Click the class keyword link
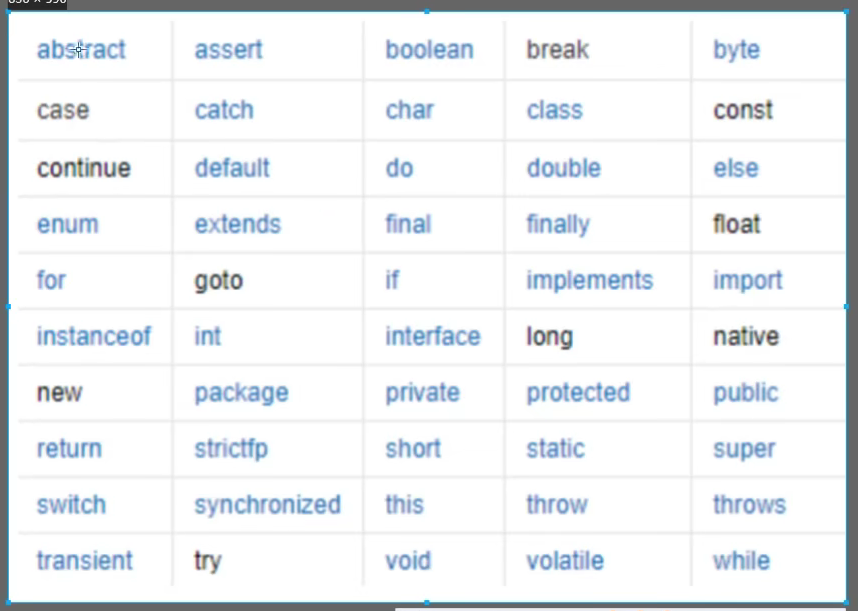858x611 pixels. click(x=555, y=110)
